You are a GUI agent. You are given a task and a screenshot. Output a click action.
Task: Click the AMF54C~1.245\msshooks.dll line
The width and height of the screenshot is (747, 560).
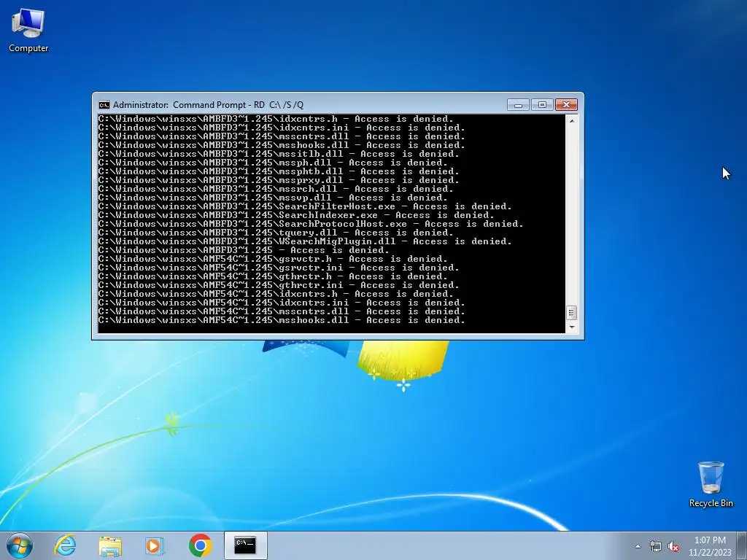[x=282, y=320]
